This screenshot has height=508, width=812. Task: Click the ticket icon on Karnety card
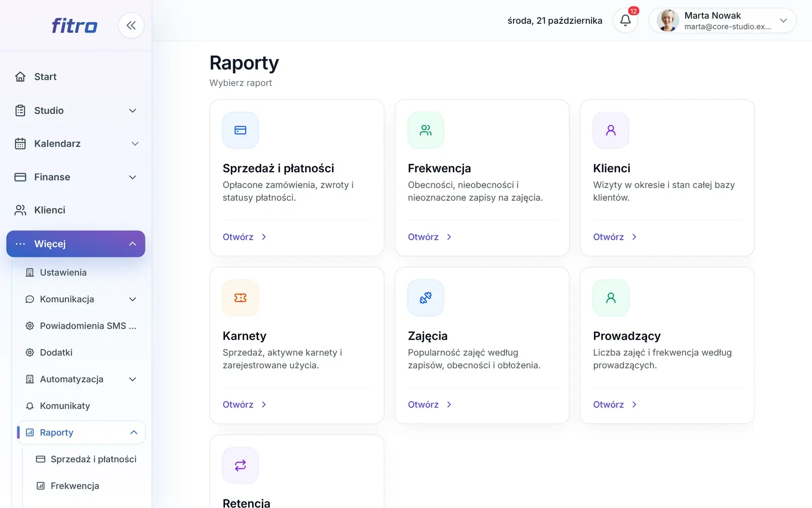pos(241,298)
